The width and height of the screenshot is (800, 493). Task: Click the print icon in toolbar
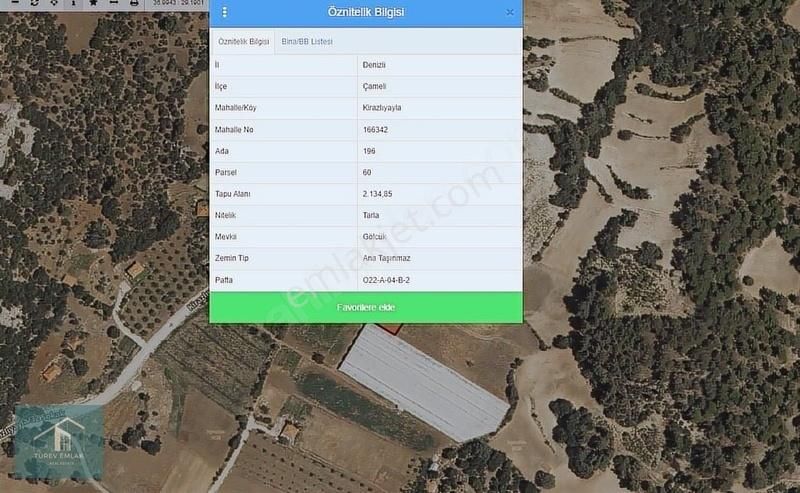[x=134, y=3]
